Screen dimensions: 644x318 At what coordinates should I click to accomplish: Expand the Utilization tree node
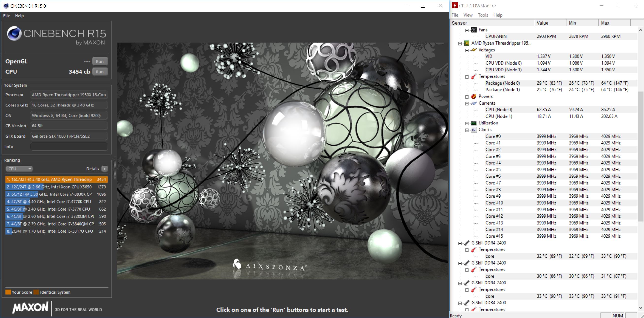[x=467, y=123]
